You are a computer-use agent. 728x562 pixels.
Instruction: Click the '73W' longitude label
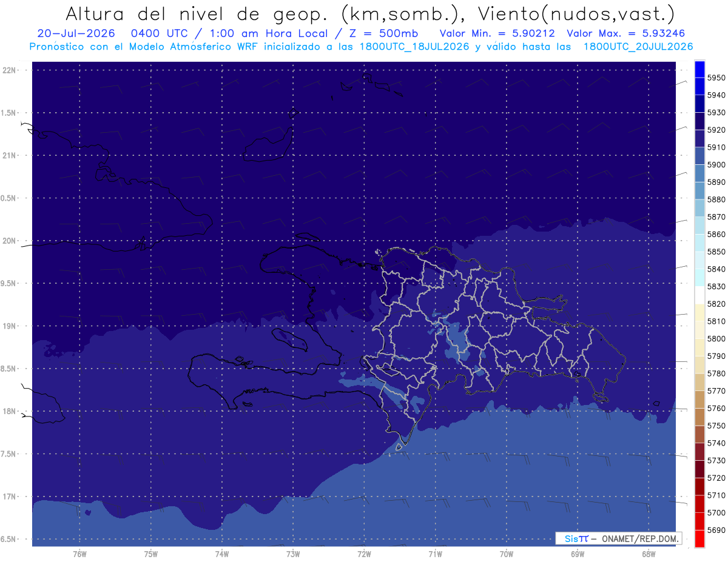pyautogui.click(x=292, y=554)
